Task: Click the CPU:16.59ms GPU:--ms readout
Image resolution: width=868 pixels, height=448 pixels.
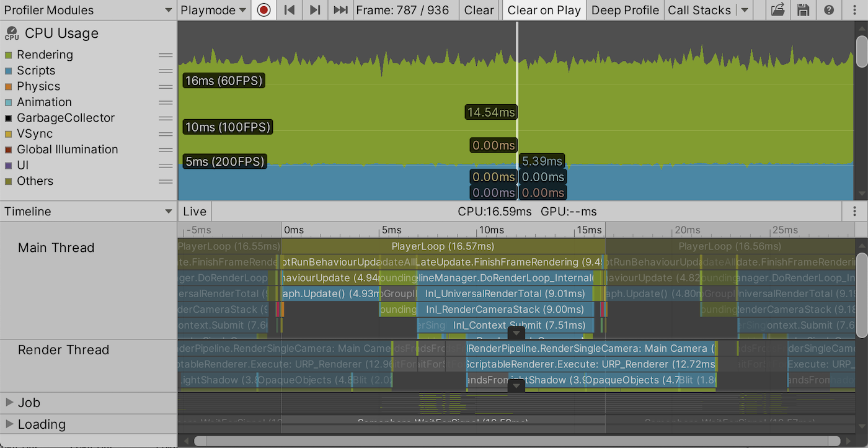Action: click(x=527, y=212)
